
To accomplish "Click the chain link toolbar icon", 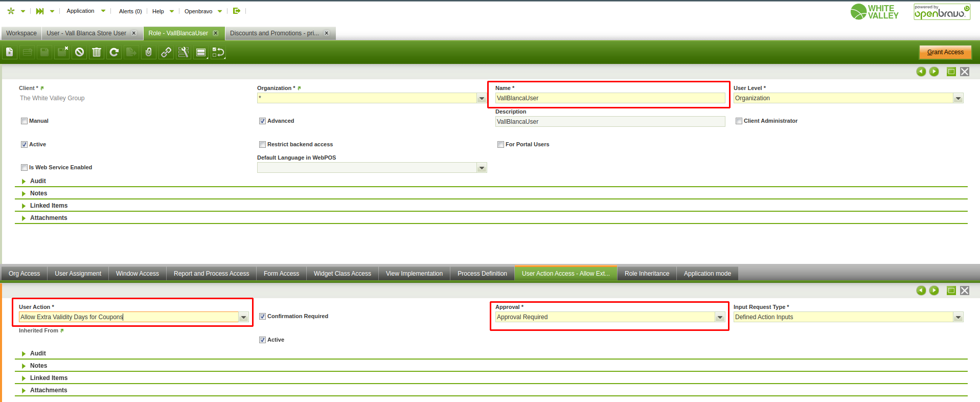I will click(x=166, y=52).
